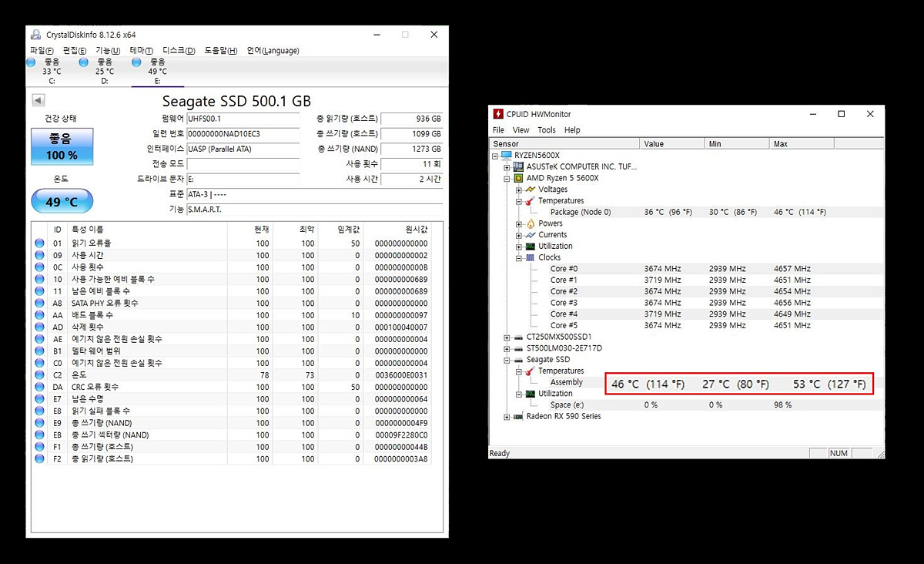The height and width of the screenshot is (564, 924).
Task: Open the 테마(T) menu in CrystalDiskInfo
Action: point(141,51)
